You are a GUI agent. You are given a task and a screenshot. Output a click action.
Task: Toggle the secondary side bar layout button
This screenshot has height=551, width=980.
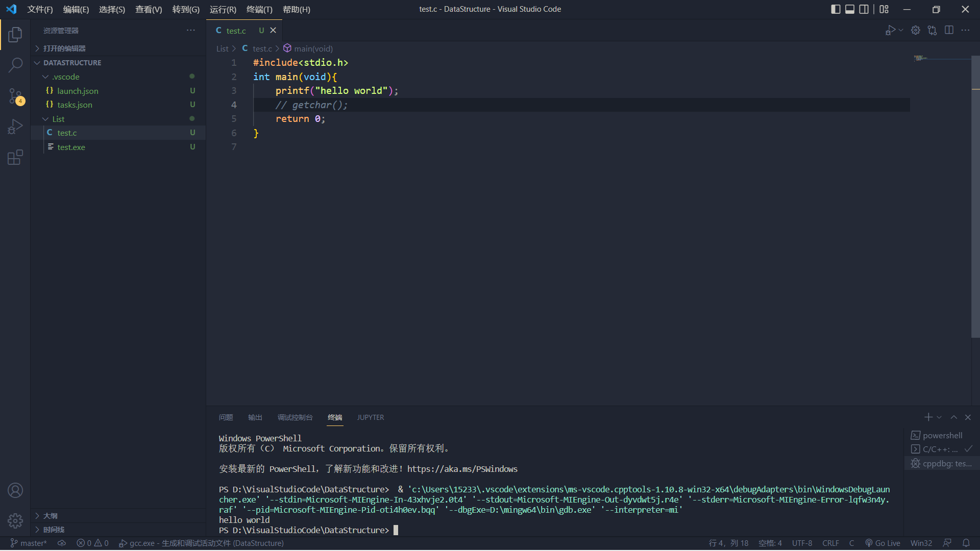point(864,9)
